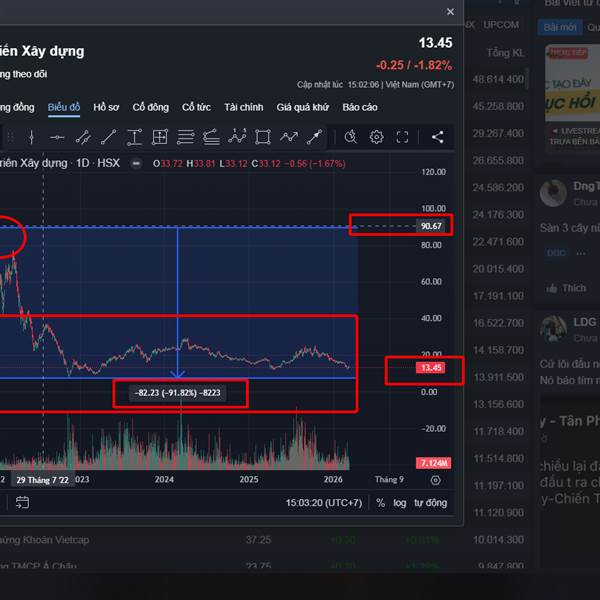
Task: Toggle tự động auto scale
Action: click(x=430, y=502)
